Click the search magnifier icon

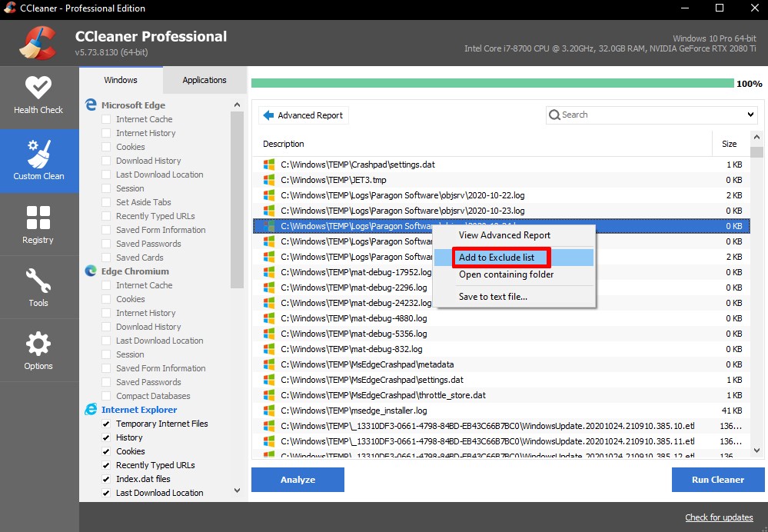pyautogui.click(x=554, y=115)
